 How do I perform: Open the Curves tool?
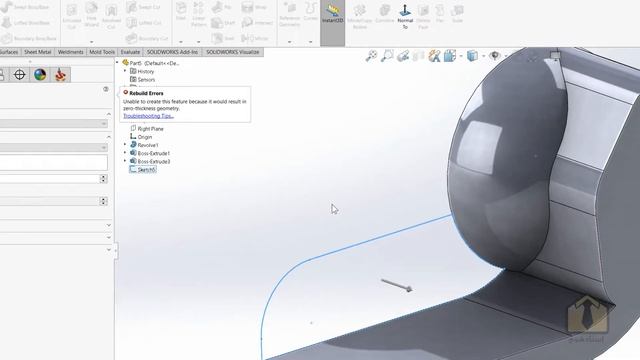pos(311,11)
